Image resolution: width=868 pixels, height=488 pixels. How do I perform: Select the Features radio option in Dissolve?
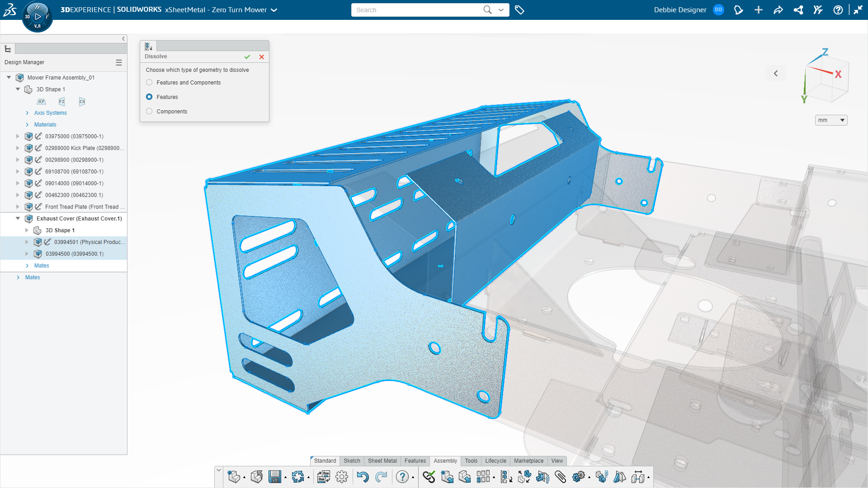pos(149,97)
